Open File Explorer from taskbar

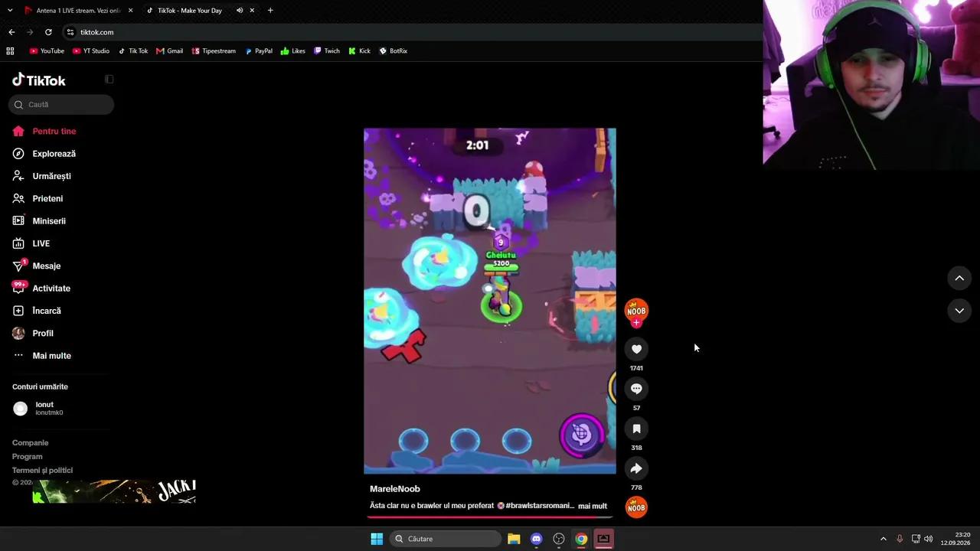tap(514, 539)
